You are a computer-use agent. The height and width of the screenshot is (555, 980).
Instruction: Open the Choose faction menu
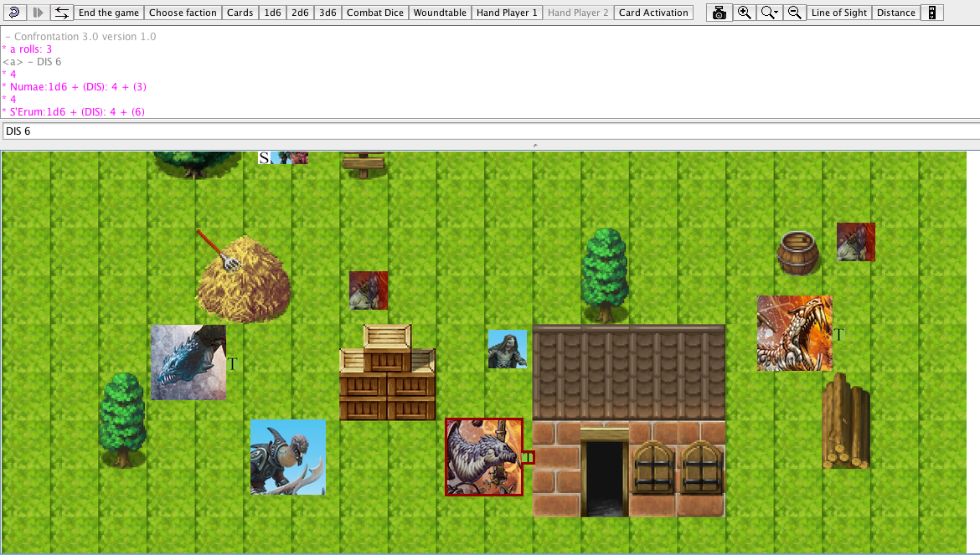point(183,13)
